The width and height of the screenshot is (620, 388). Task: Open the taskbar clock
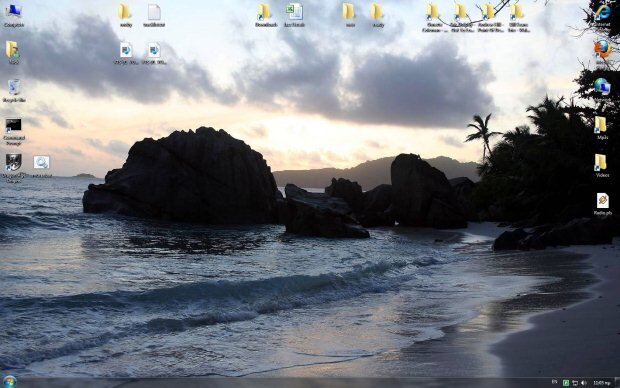[x=601, y=383]
